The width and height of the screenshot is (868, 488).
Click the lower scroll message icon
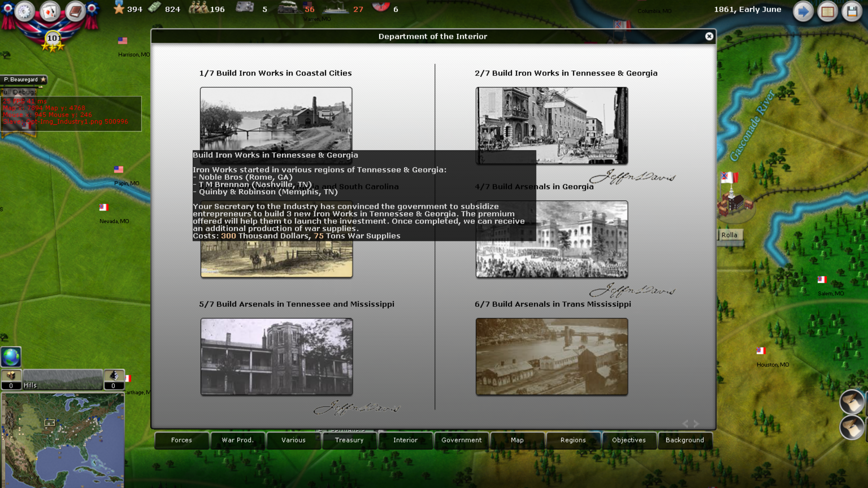pyautogui.click(x=852, y=427)
